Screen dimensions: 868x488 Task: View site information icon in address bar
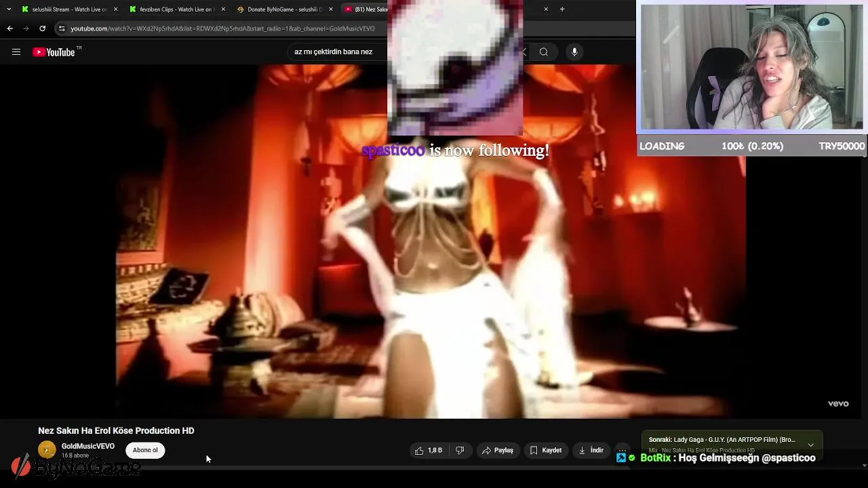point(62,28)
